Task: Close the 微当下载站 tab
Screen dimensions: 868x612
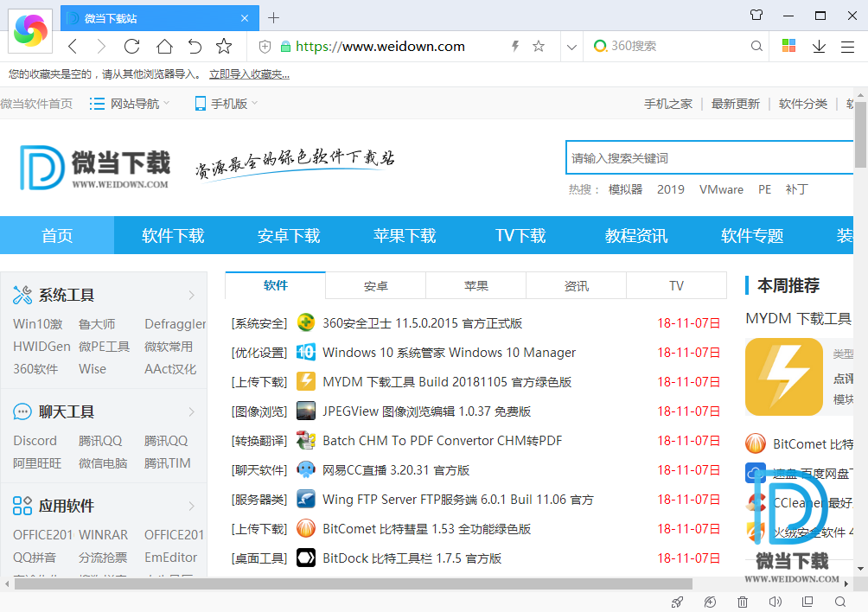Action: (245, 18)
